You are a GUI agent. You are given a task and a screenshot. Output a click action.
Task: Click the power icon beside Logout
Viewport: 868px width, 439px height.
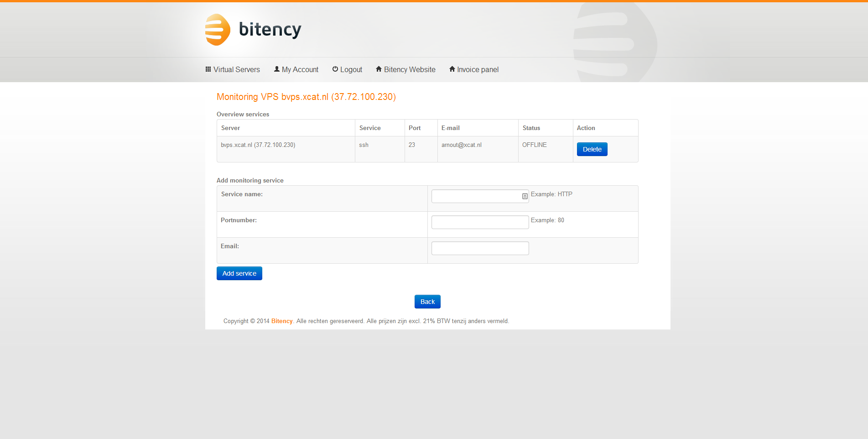[x=335, y=69]
